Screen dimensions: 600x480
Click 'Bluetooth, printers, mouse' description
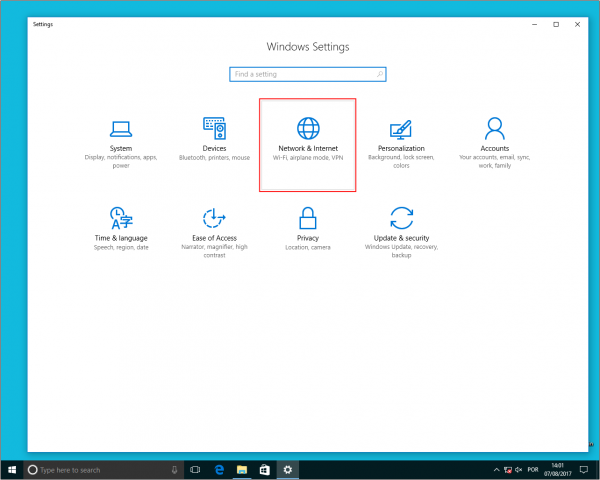214,158
